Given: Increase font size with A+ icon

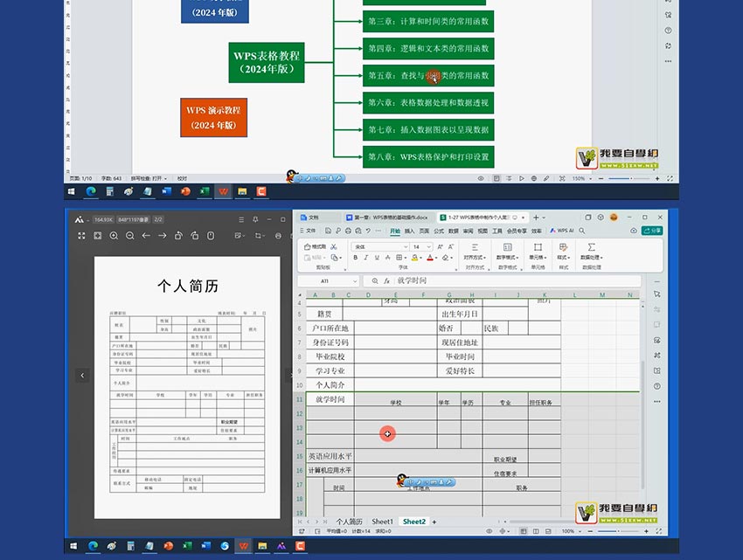Looking at the screenshot, I should (x=441, y=246).
